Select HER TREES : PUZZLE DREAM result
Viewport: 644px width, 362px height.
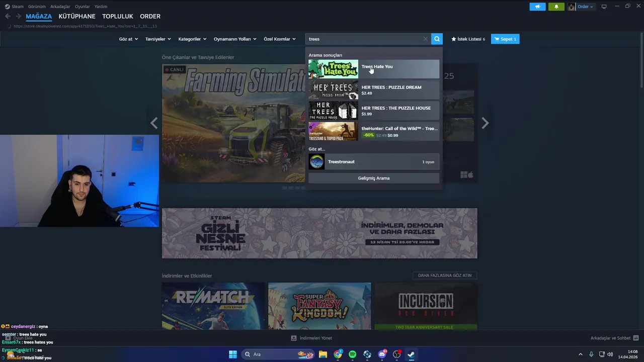pos(374,90)
